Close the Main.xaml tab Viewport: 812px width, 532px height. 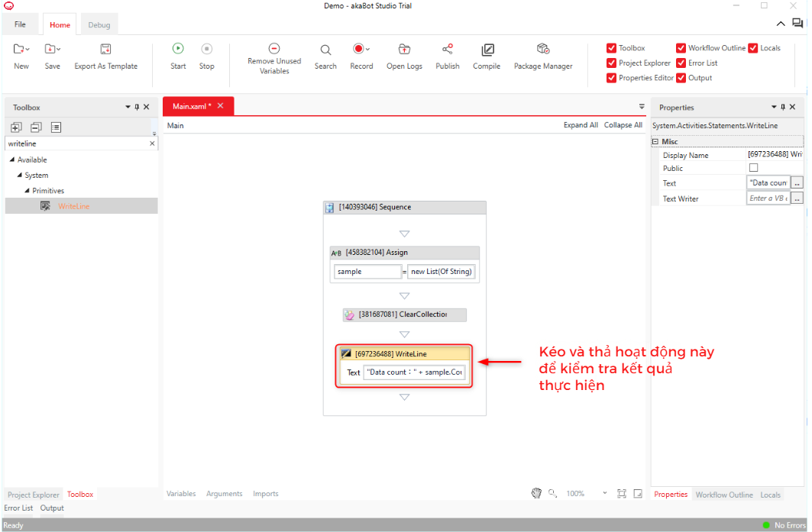221,105
